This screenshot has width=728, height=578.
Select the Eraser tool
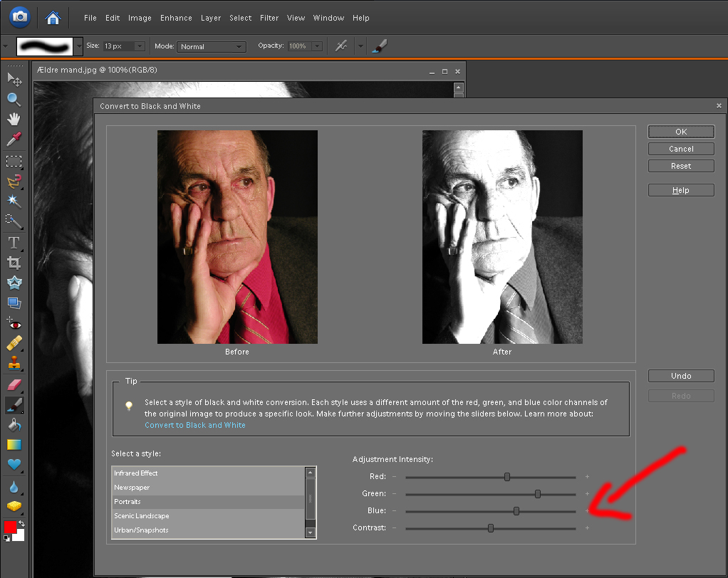pos(14,385)
